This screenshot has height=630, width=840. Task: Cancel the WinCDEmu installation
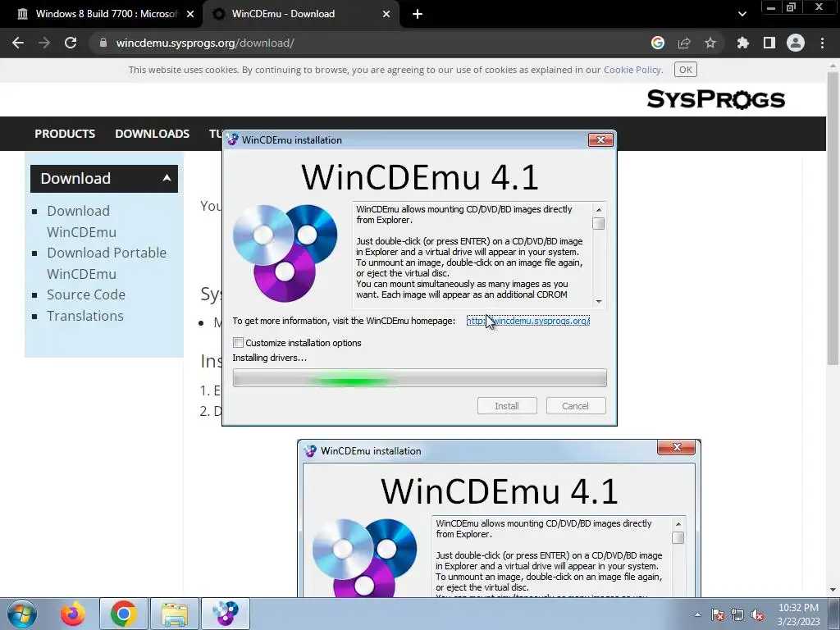tap(576, 405)
